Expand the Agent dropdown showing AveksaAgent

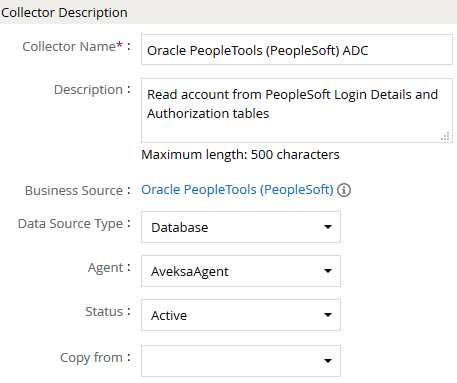(x=241, y=271)
